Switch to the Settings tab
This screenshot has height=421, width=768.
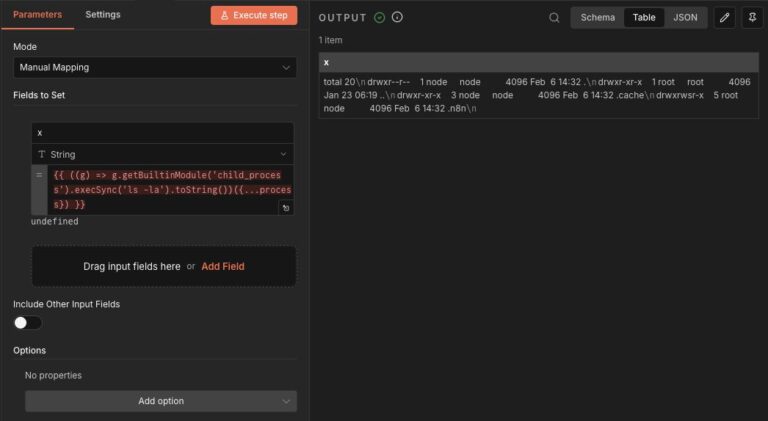[103, 15]
